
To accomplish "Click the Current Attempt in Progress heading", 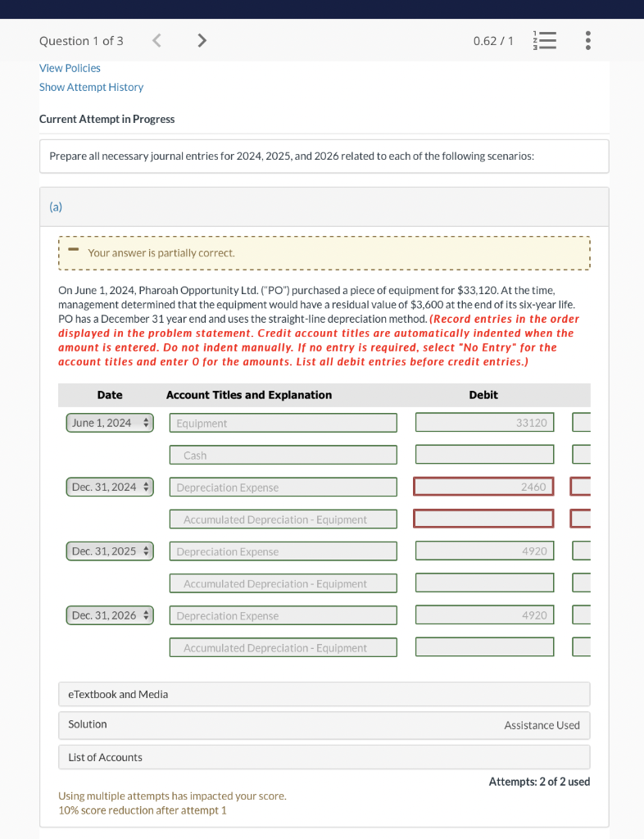I will pyautogui.click(x=107, y=119).
